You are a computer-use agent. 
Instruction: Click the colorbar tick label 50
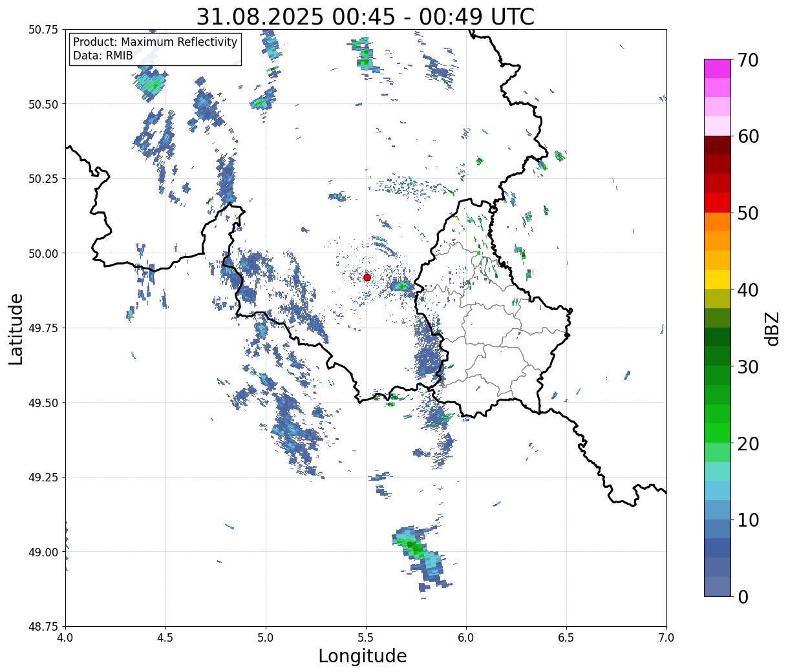(x=748, y=213)
